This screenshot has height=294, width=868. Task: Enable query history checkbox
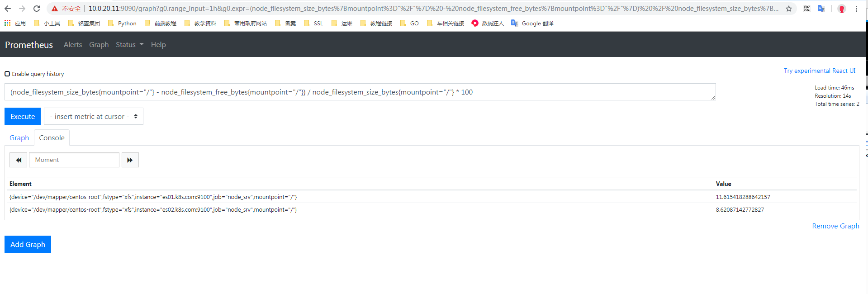tap(7, 74)
